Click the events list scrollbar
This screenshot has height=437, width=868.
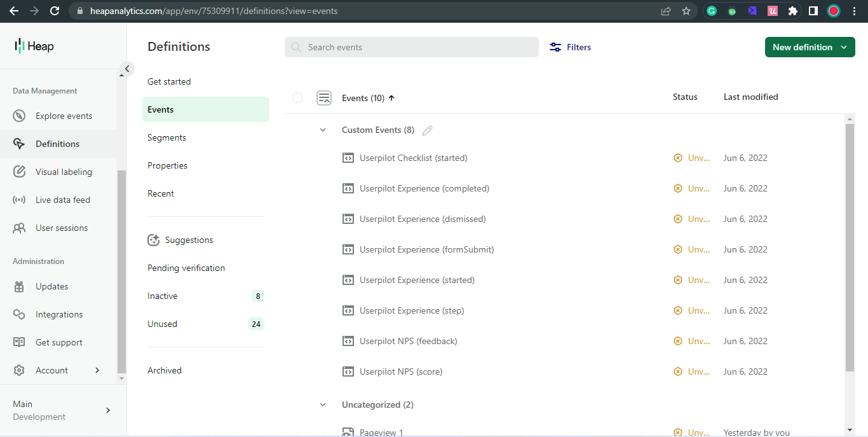(x=850, y=248)
